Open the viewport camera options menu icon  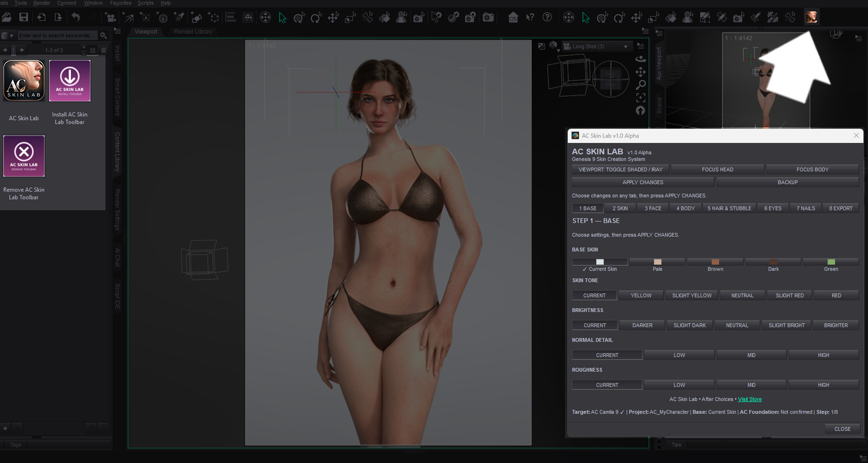(641, 46)
